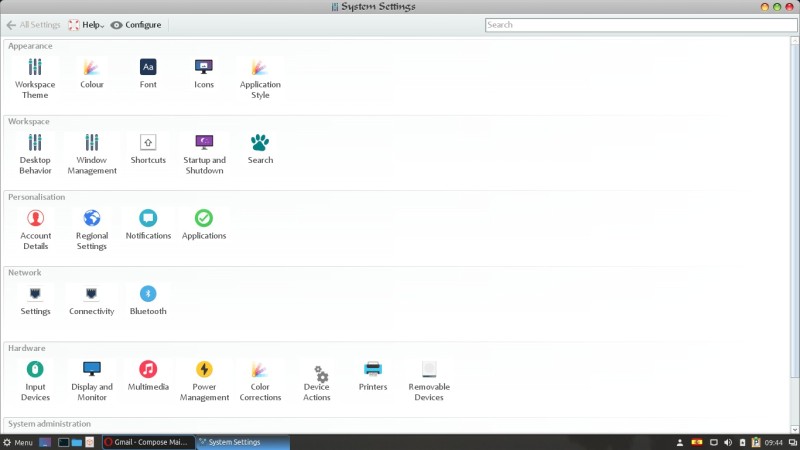The image size is (800, 450).
Task: Go back to All Settings
Action: coord(34,24)
